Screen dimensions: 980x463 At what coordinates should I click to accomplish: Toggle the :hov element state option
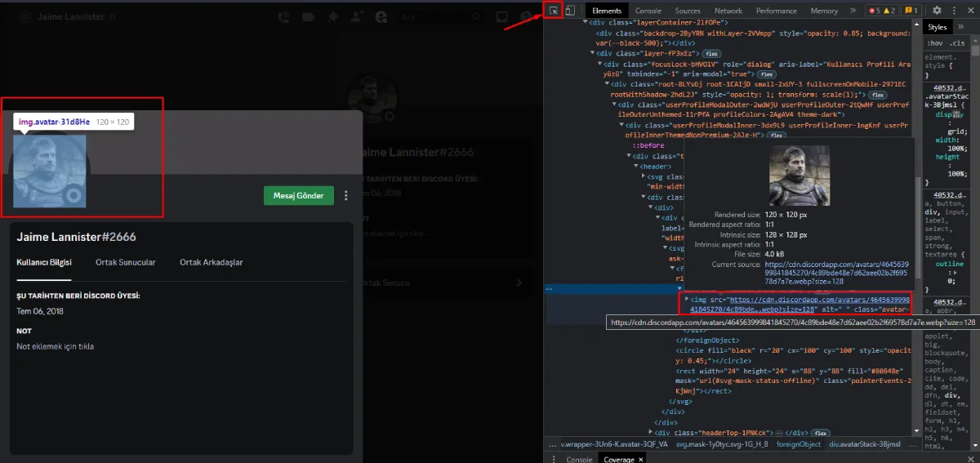pos(936,42)
